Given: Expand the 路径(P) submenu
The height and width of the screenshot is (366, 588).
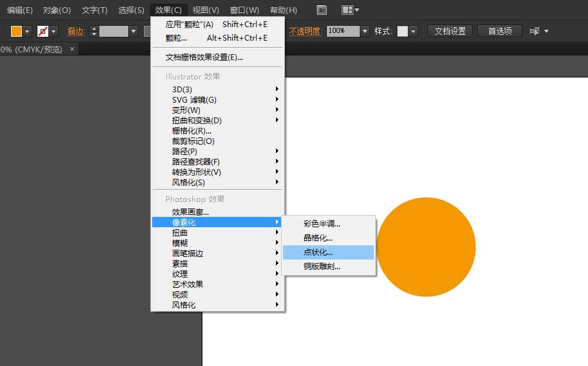Looking at the screenshot, I should pyautogui.click(x=217, y=151).
